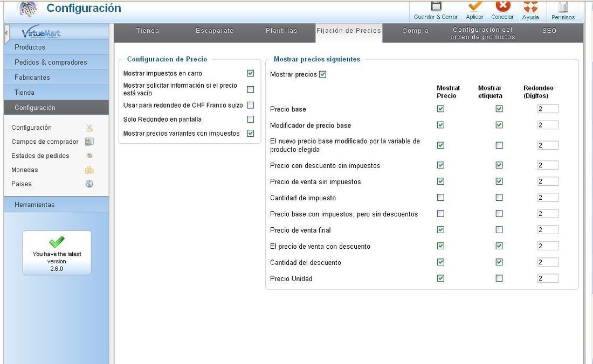Open Estados de pedidos link

point(40,156)
